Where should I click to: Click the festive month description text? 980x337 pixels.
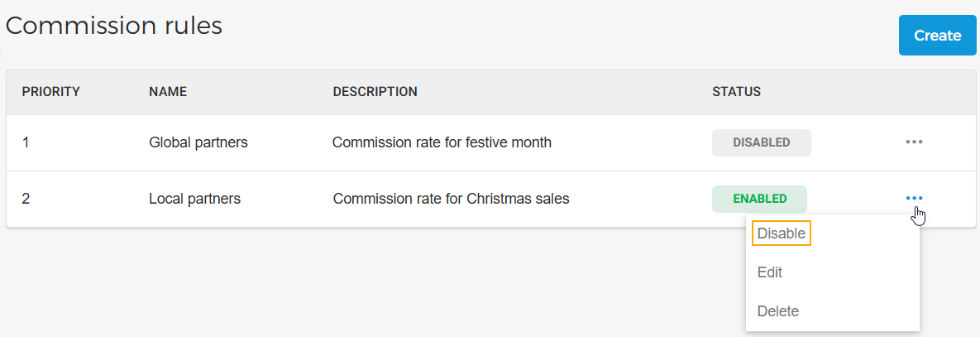click(x=442, y=142)
